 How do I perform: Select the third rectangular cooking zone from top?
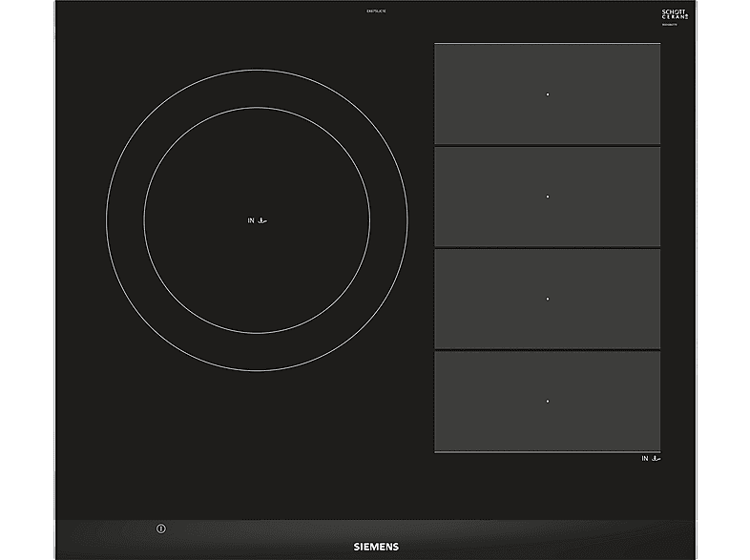[x=547, y=299]
